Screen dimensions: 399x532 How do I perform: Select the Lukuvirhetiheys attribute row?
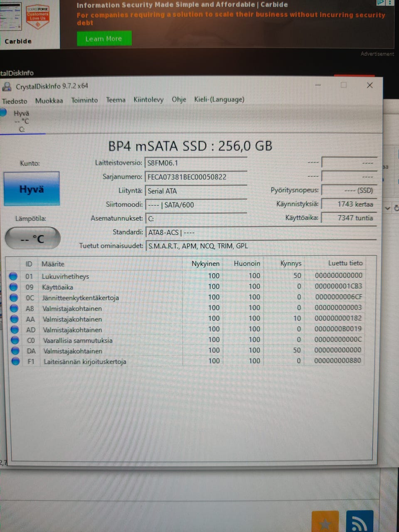point(185,276)
